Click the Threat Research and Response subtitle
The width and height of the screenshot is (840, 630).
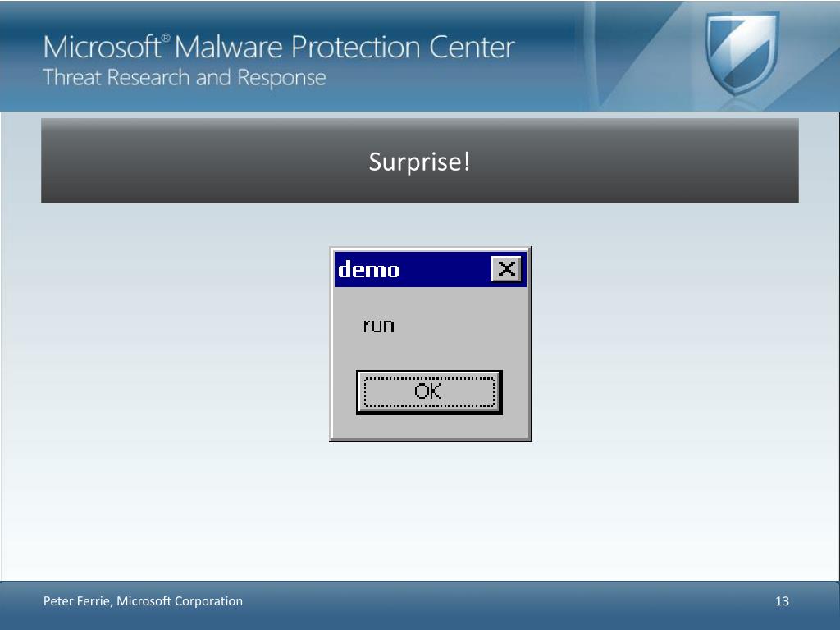pos(185,78)
